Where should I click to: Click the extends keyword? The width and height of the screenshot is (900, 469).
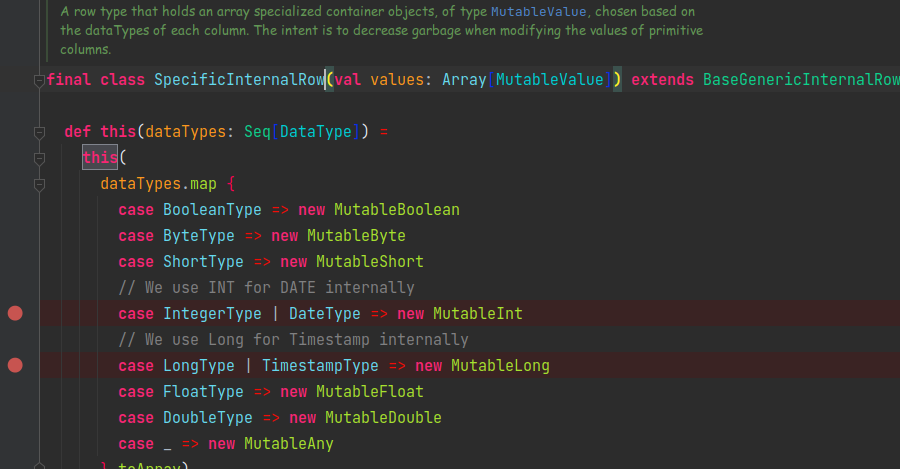662,79
